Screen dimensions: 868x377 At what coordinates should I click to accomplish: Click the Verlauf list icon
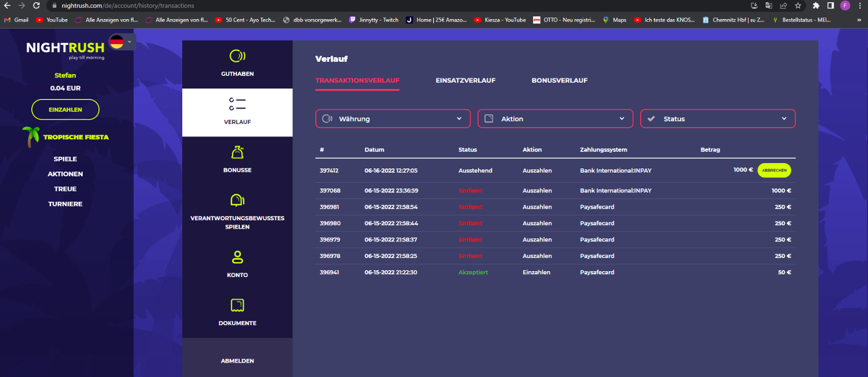(x=237, y=105)
